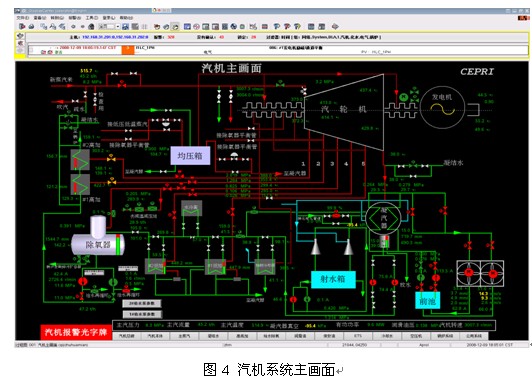532x386 pixels.
Task: Click the top icon in the alarm bar's left strip
Action: tap(20, 36)
